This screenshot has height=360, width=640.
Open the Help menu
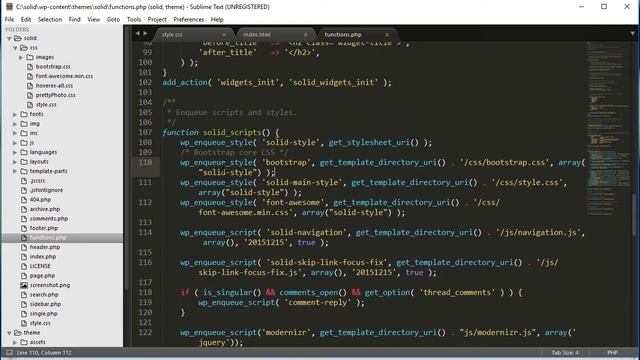(217, 19)
